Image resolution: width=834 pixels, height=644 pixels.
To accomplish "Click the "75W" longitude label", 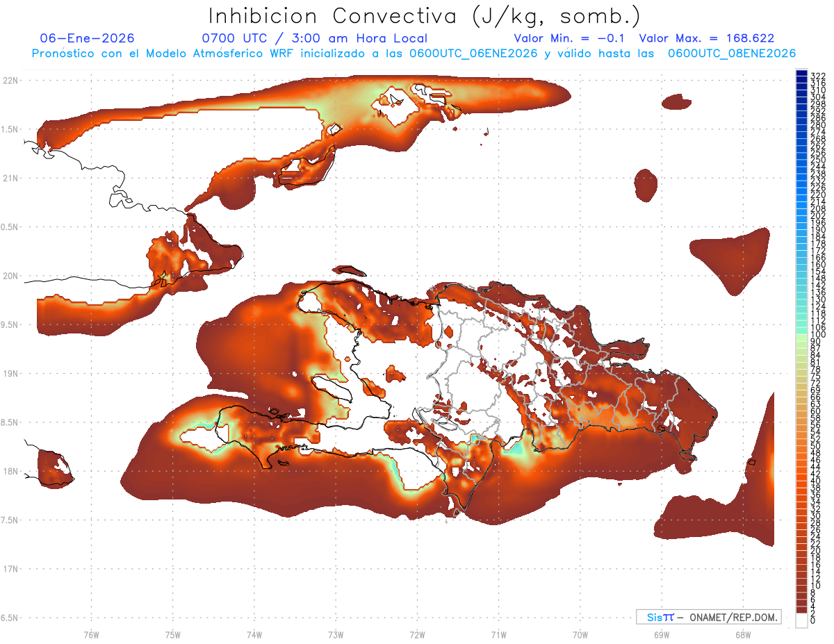I will point(172,634).
